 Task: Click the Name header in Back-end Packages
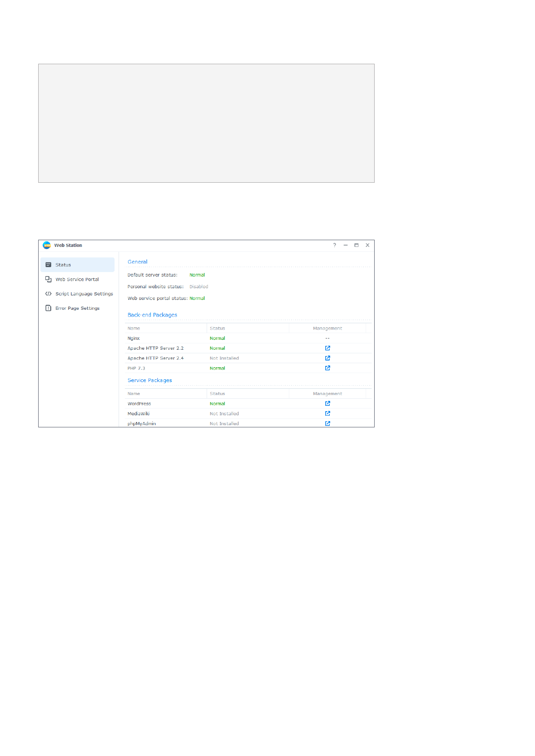134,328
